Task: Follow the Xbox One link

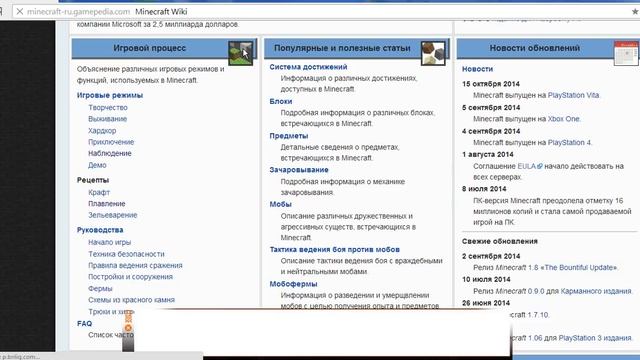Action: [563, 119]
